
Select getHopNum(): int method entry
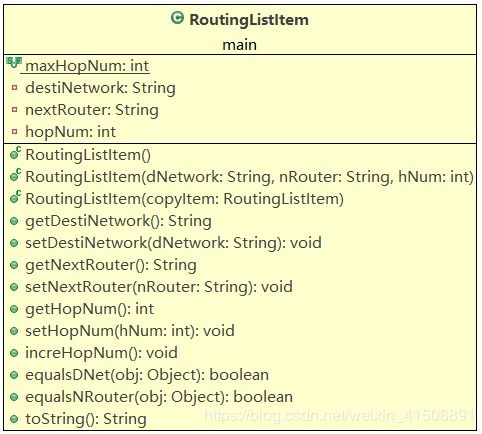pos(89,309)
